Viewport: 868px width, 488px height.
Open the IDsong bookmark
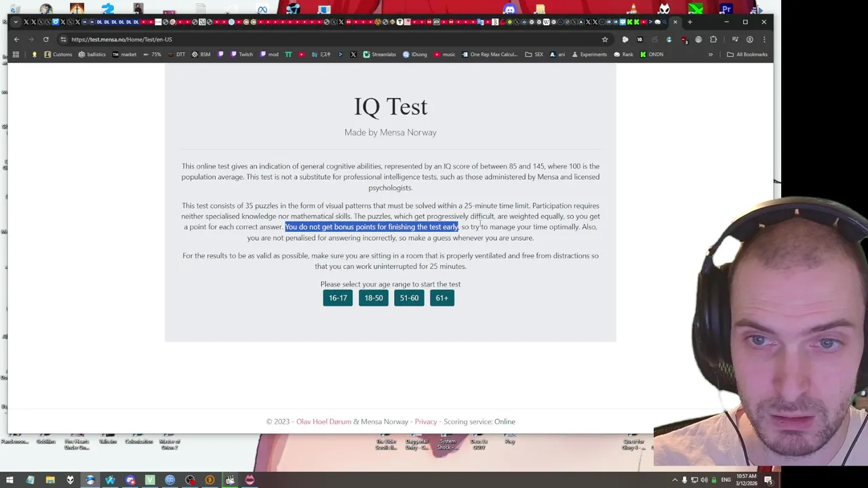click(x=415, y=54)
